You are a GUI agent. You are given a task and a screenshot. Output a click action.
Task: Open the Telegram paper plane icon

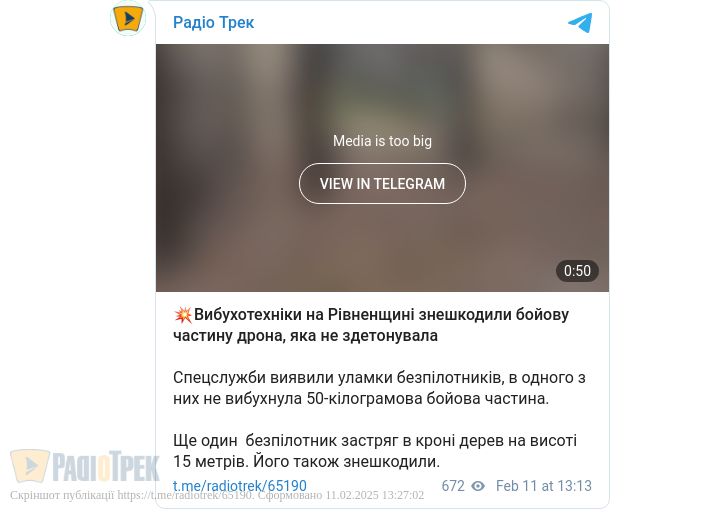pos(580,23)
